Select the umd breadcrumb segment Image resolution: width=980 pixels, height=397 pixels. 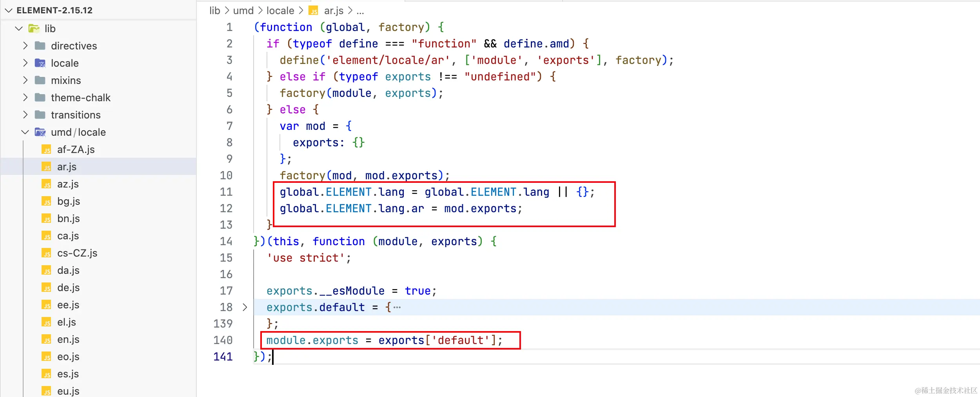[x=243, y=11]
